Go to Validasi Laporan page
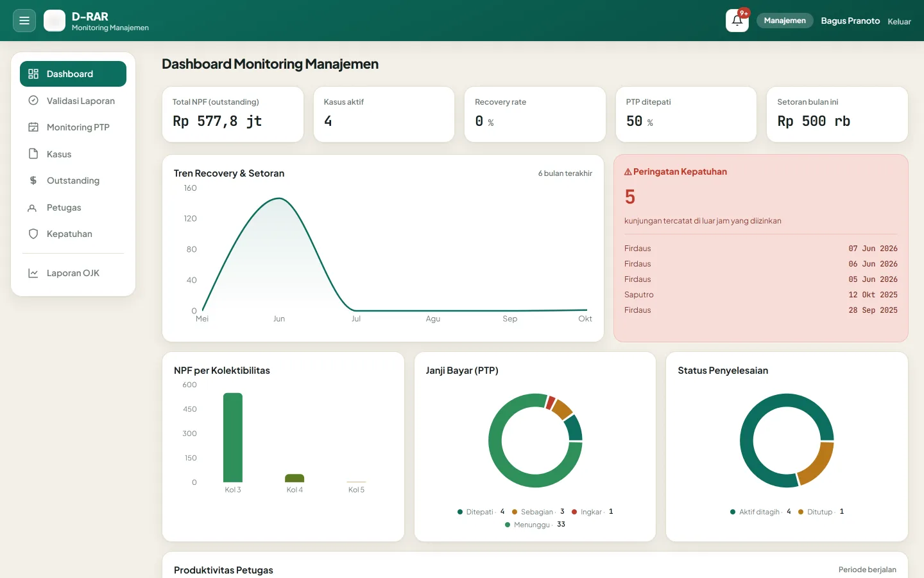This screenshot has height=578, width=924. (x=73, y=101)
